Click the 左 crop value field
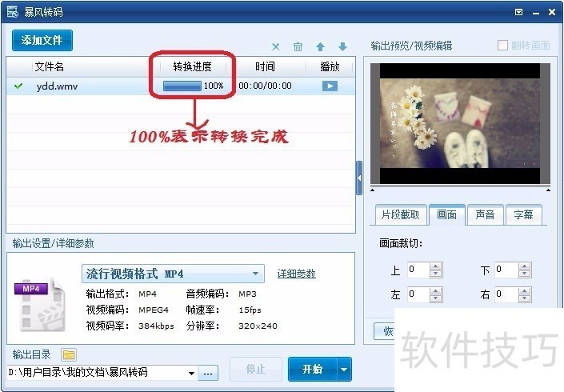The width and height of the screenshot is (564, 392). (x=418, y=294)
